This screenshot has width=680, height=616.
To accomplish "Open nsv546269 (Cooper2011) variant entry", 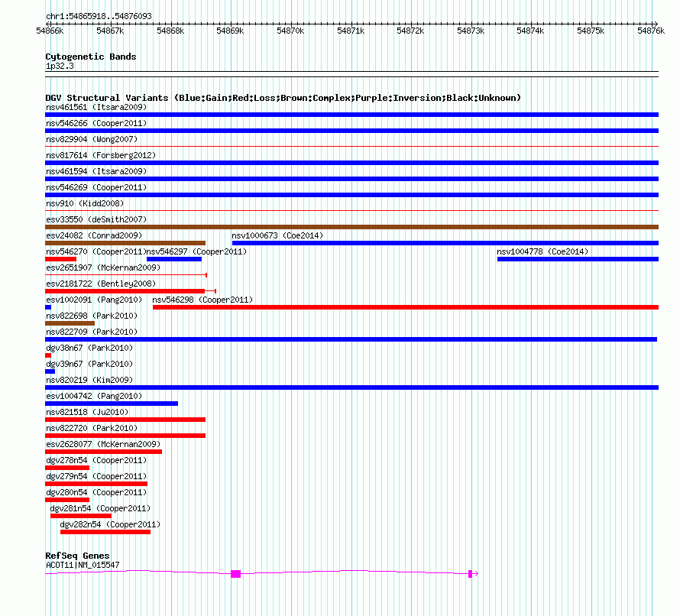I will (96, 187).
